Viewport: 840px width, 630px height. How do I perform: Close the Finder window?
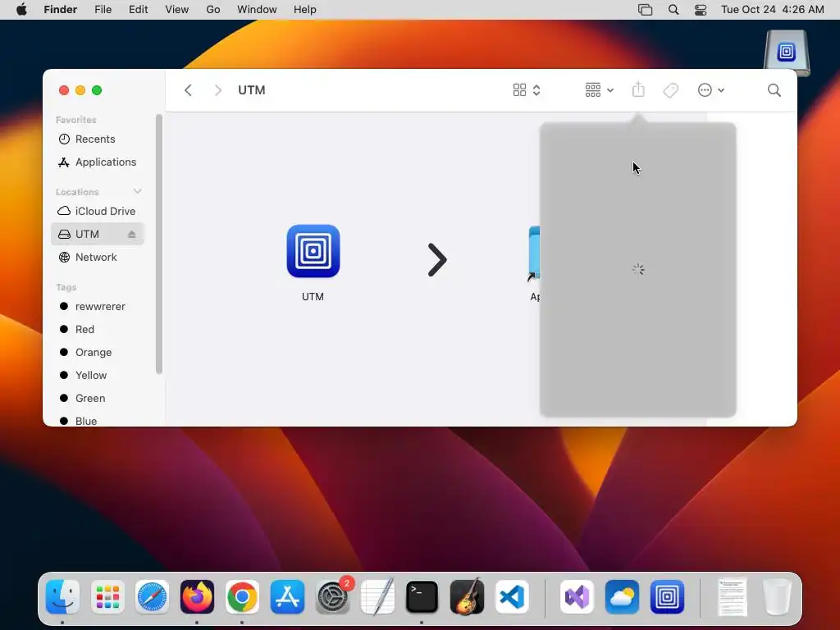(x=64, y=90)
